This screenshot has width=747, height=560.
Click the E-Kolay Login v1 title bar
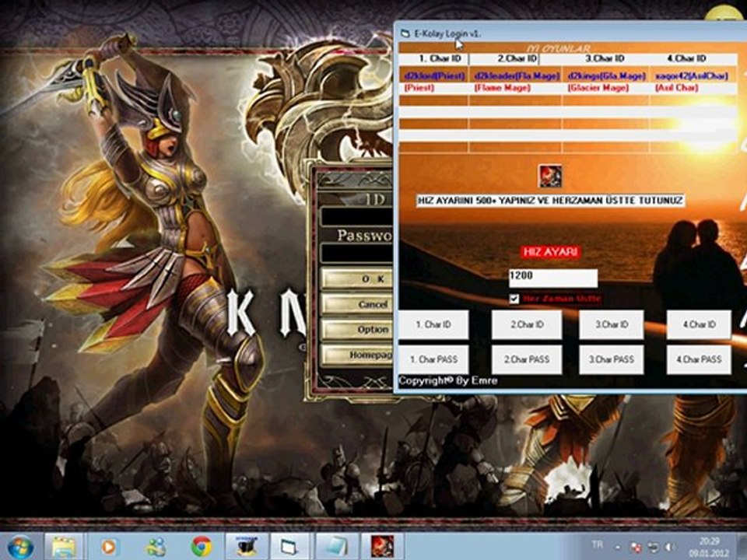572,33
